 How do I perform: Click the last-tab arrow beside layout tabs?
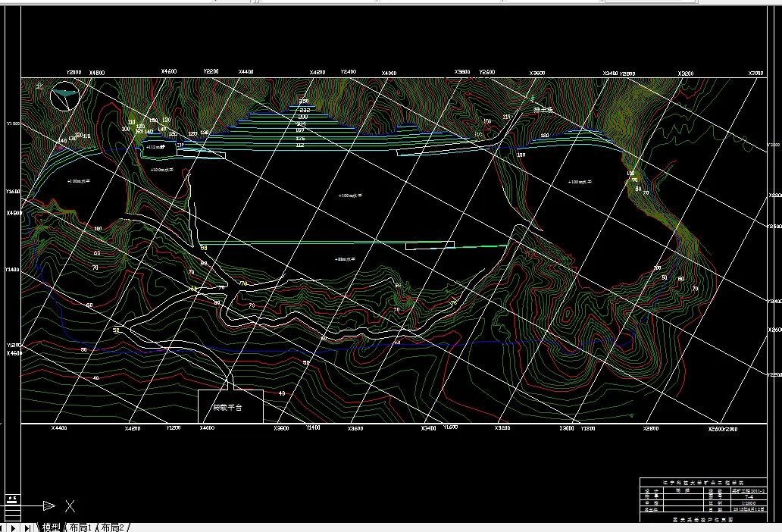point(27,527)
